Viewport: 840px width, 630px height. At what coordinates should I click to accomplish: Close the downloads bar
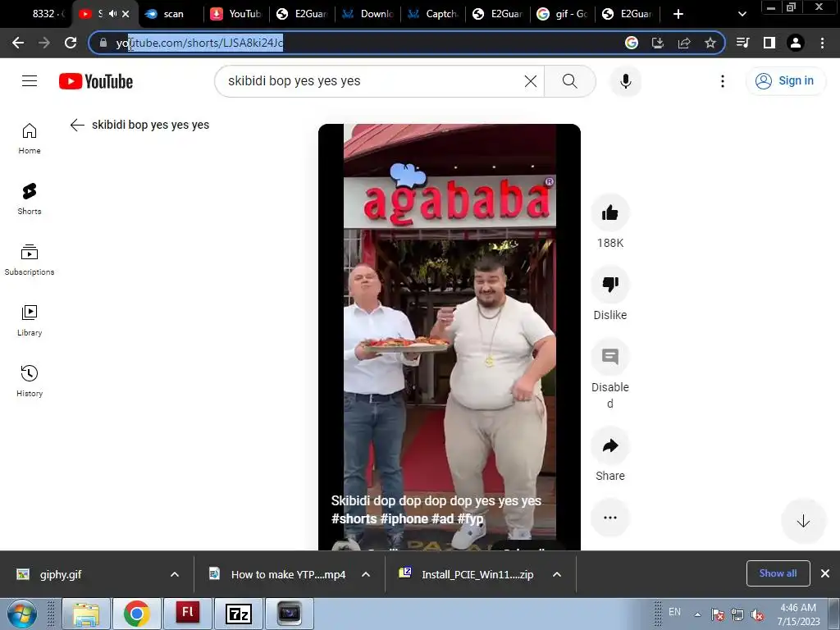pyautogui.click(x=825, y=573)
